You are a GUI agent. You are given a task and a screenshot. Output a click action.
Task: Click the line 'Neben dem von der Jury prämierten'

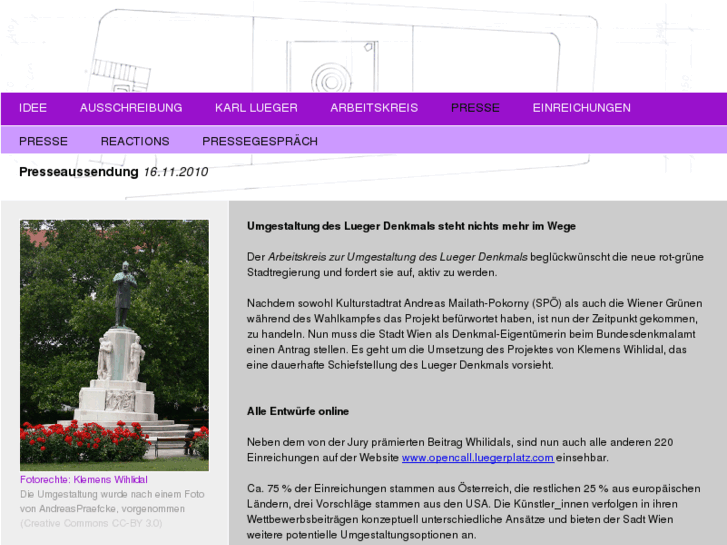(x=460, y=442)
